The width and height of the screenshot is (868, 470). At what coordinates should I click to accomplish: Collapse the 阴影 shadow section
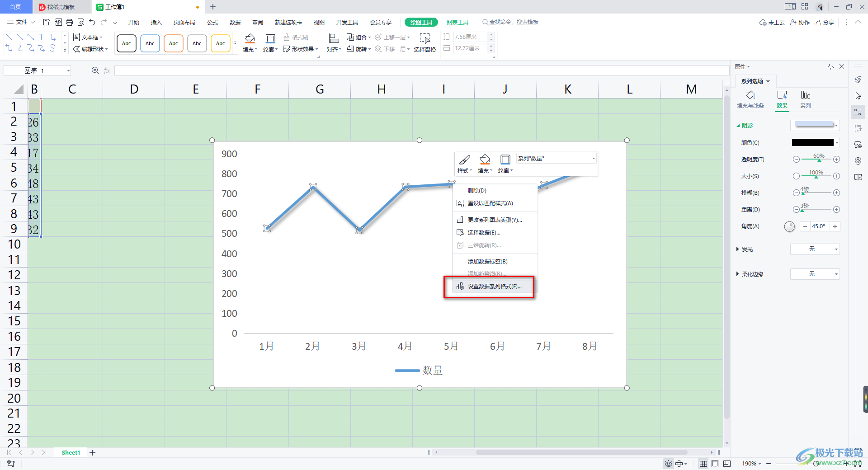738,126
